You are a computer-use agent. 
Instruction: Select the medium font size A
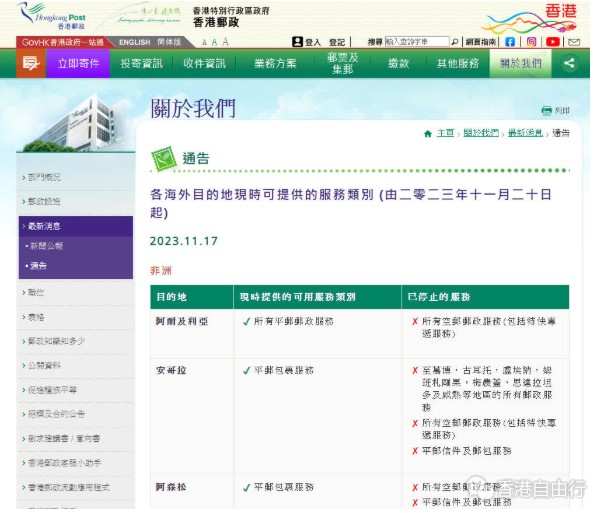(214, 42)
